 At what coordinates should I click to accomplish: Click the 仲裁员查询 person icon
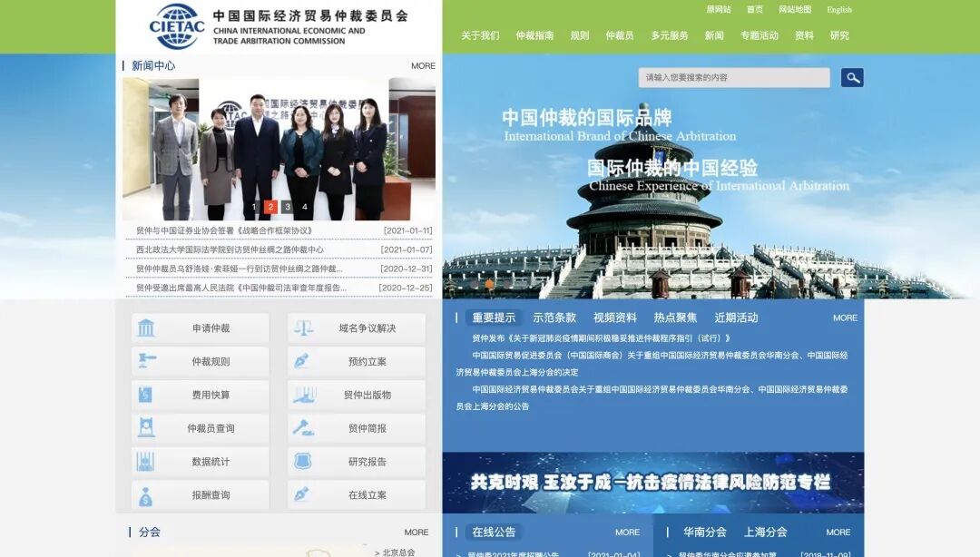click(145, 428)
